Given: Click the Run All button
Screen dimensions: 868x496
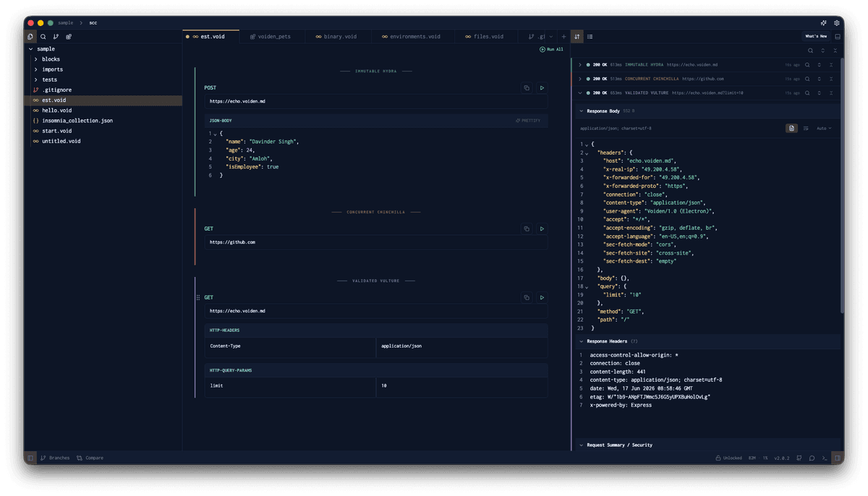Looking at the screenshot, I should tap(551, 49).
